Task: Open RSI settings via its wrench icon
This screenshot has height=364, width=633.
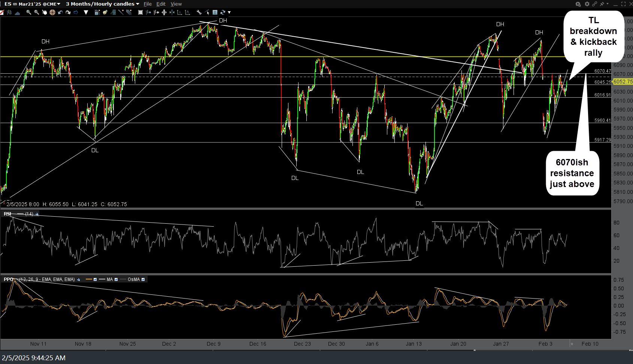Action: pos(37,214)
